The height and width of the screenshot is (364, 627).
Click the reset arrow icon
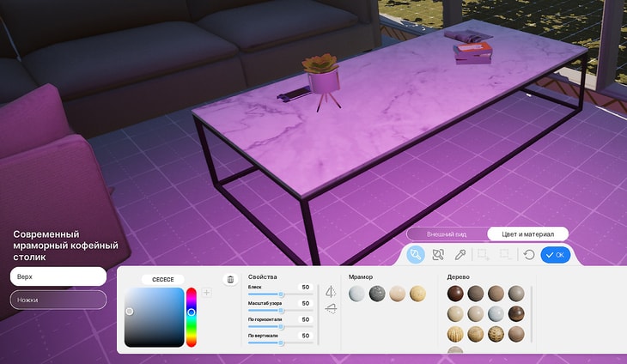click(529, 255)
